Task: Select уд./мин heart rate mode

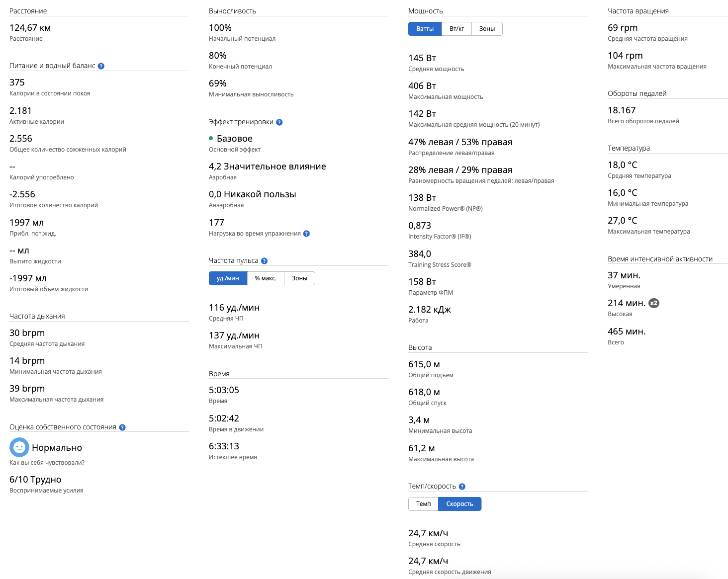Action: coord(228,278)
